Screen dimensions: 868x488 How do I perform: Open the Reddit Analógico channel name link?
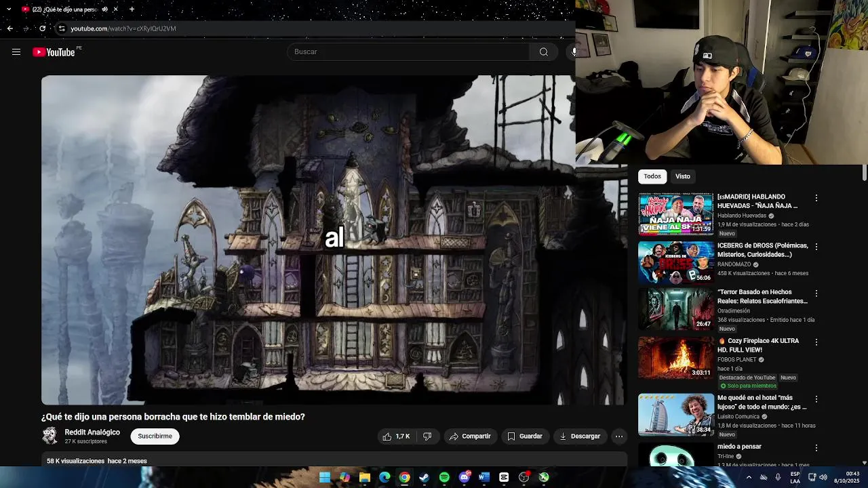[92, 432]
